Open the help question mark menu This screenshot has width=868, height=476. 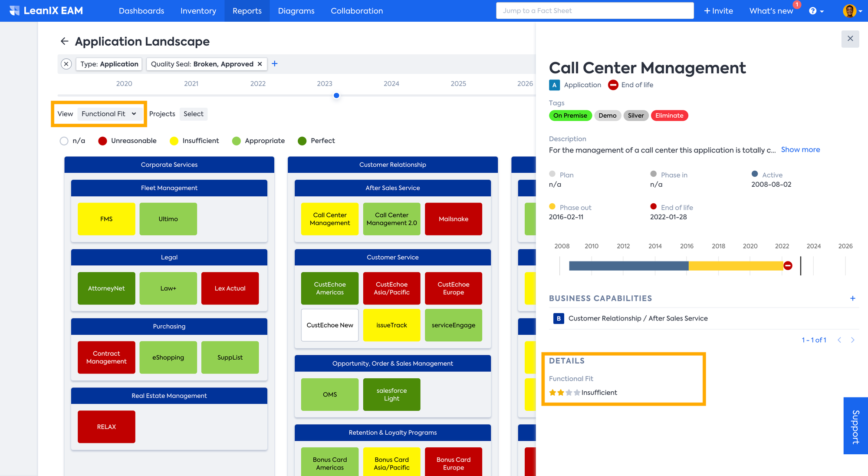click(x=815, y=11)
